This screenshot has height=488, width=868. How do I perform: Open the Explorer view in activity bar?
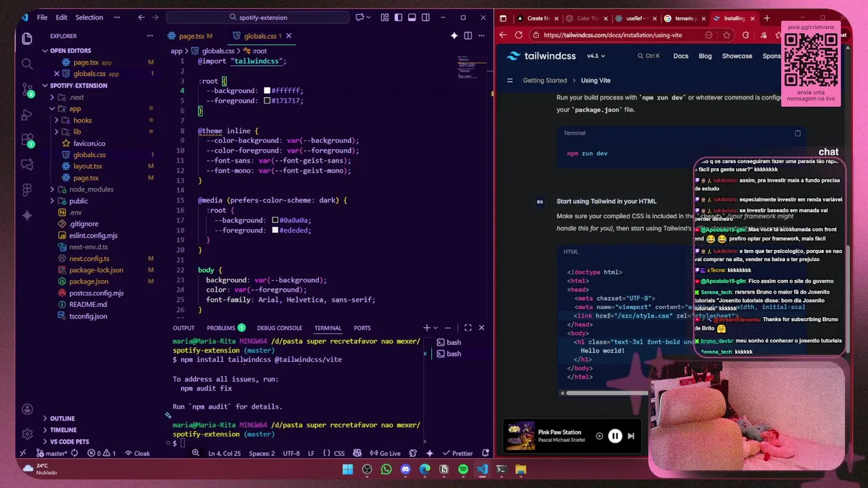tap(27, 39)
